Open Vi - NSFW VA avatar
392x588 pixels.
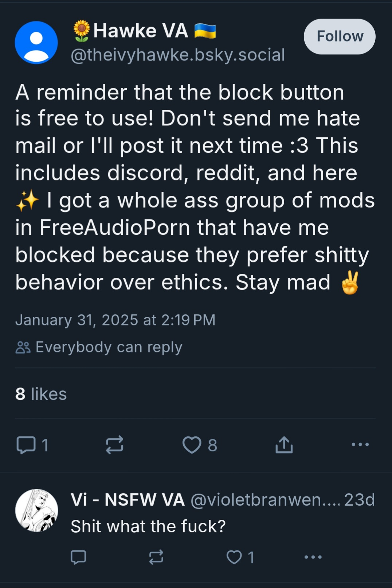[36, 510]
